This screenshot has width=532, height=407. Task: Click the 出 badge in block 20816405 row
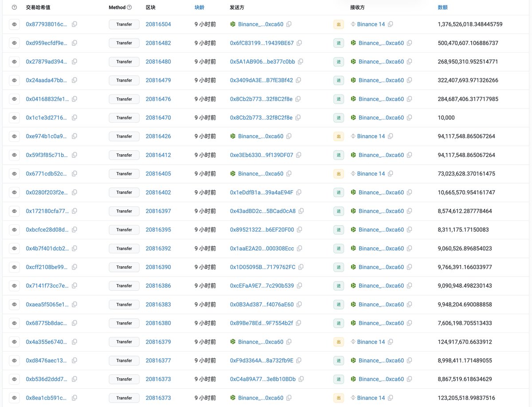coord(339,174)
